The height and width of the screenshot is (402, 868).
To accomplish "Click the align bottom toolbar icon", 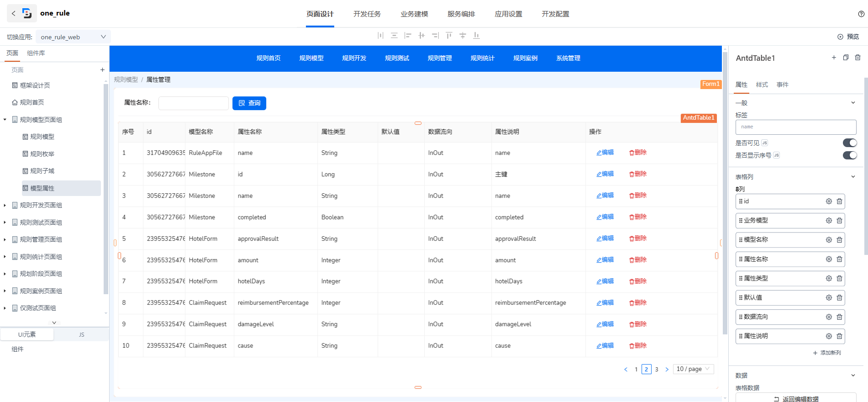I will (476, 35).
